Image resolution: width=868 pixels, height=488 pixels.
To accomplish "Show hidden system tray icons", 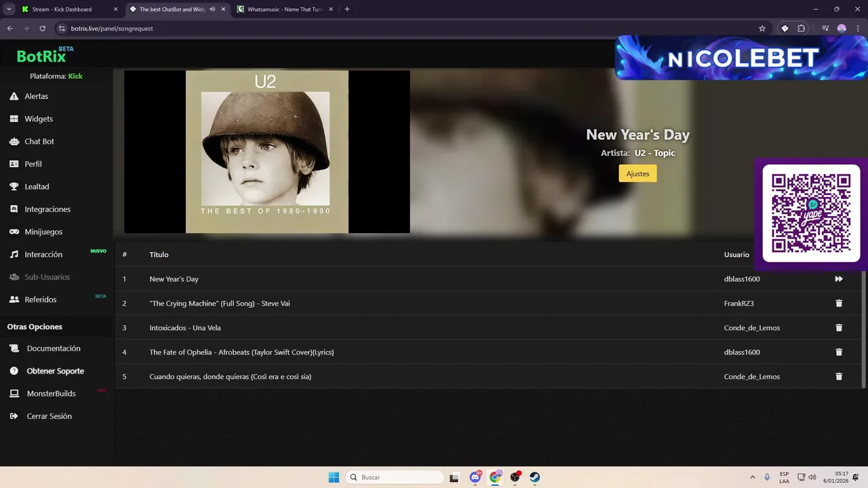I will [752, 477].
